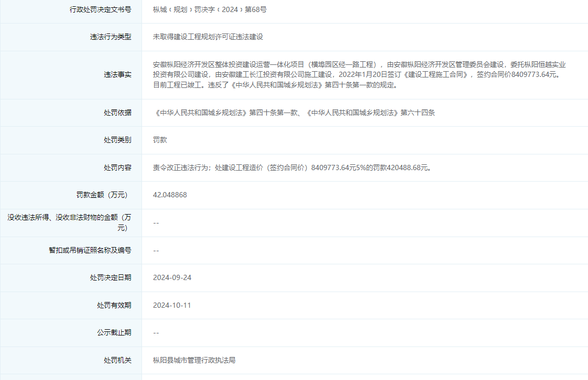Click the 处罚类别 label
Viewport: 588px width, 380px height.
[118, 140]
